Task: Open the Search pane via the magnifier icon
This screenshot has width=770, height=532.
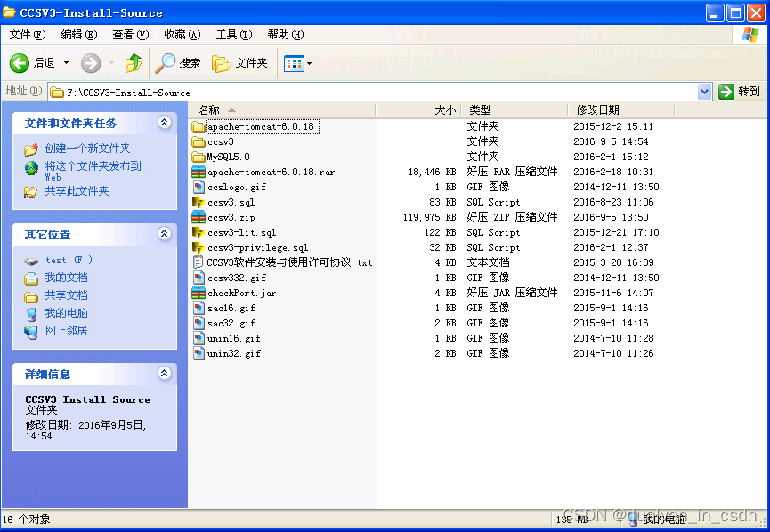Action: point(165,63)
